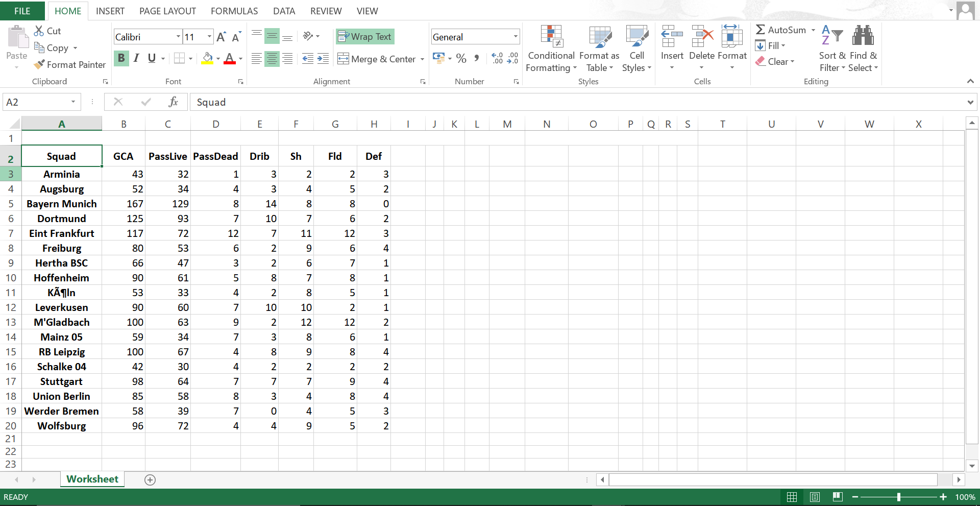The image size is (980, 506).
Task: Click the Decrease Indent icon
Action: coord(308,59)
